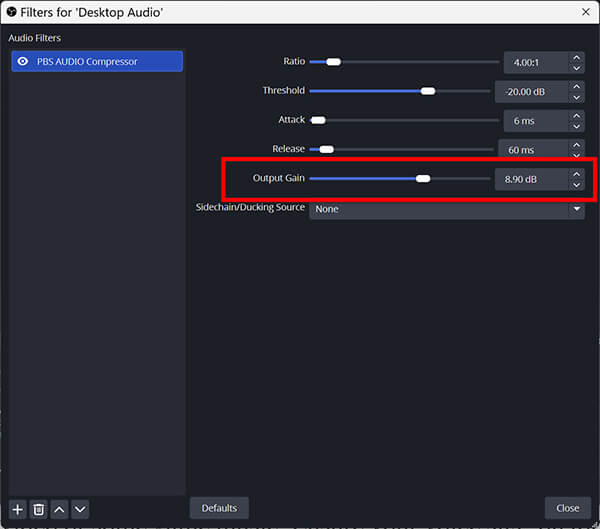Increase Threshold with the up stepper arrow

point(577,87)
